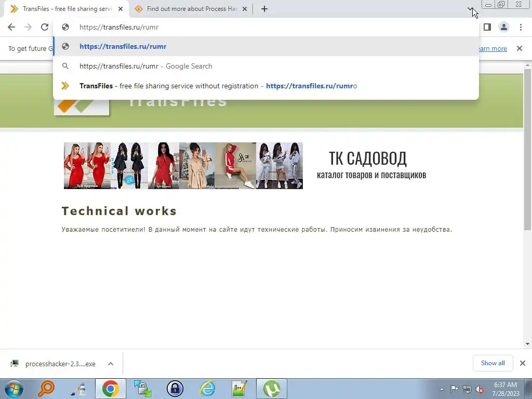Image resolution: width=532 pixels, height=399 pixels.
Task: Reload the page with the refresh icon
Action: coord(45,27)
